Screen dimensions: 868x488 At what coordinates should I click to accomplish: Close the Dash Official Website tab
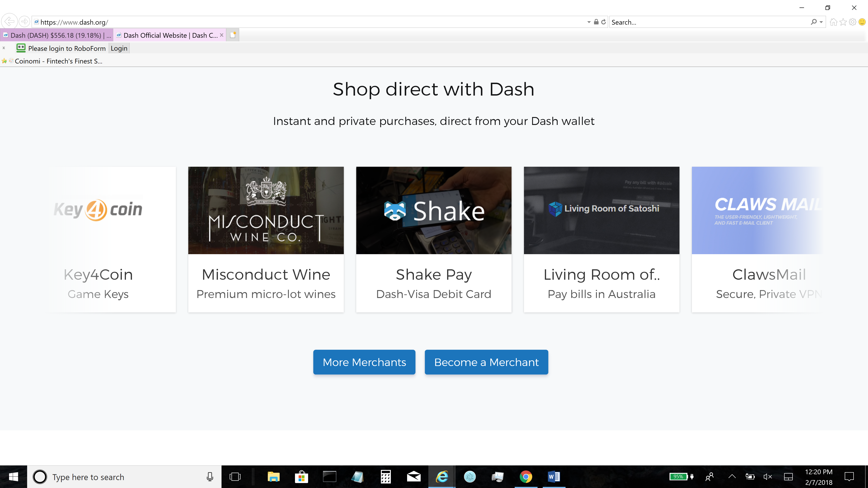coord(221,35)
